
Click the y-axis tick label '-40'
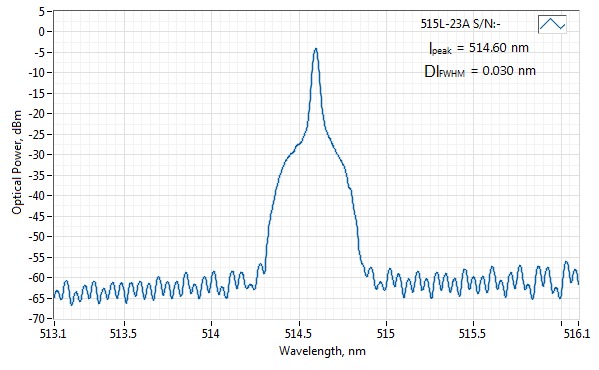coord(36,196)
